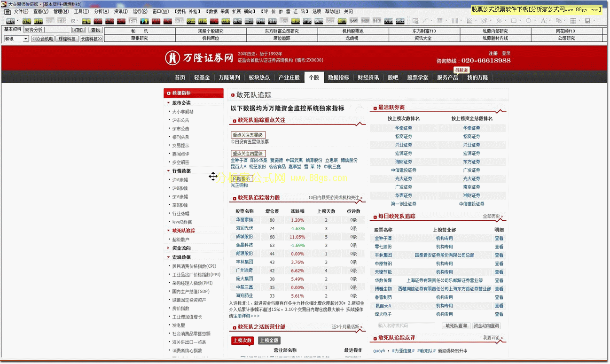Click the 上证 toolbar icon
This screenshot has width=610, height=364.
109,21
